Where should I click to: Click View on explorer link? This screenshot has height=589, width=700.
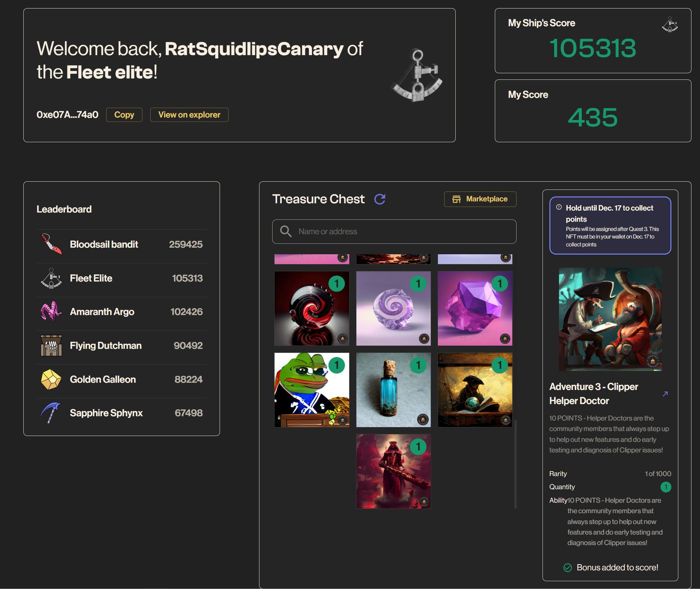189,115
